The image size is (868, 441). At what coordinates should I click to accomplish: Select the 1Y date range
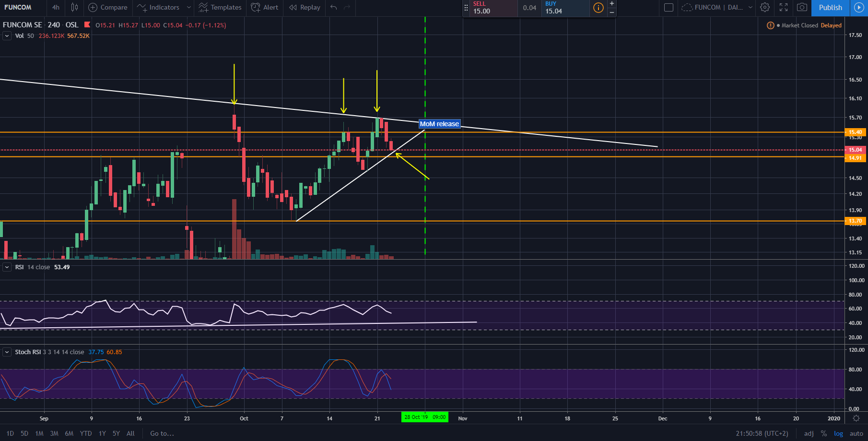(x=102, y=433)
